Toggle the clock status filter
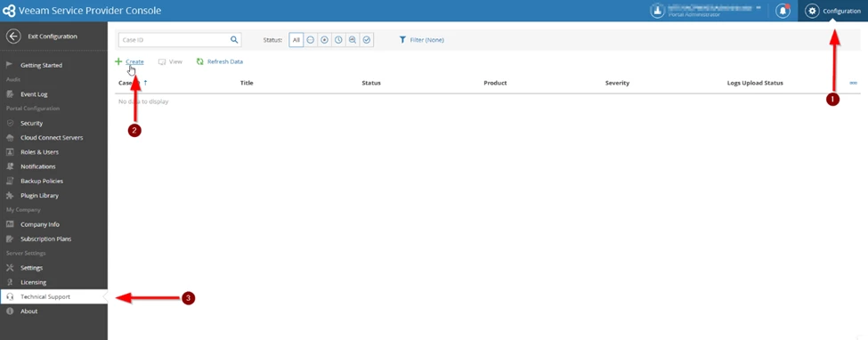 [338, 40]
